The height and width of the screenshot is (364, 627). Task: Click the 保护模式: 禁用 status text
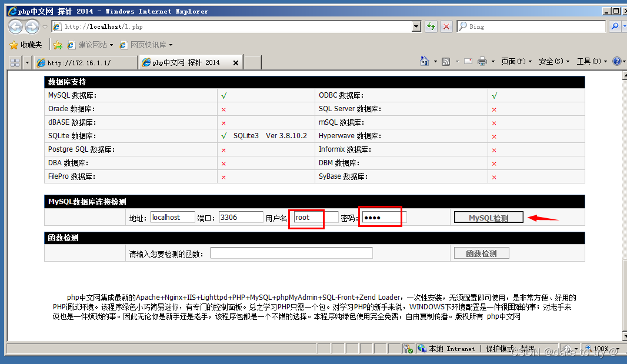(x=510, y=349)
